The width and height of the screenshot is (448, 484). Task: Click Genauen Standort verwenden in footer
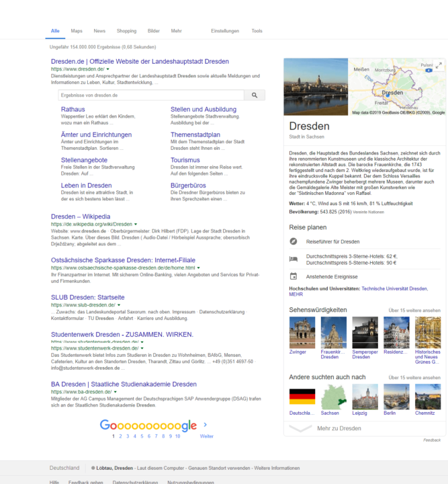pyautogui.click(x=219, y=468)
